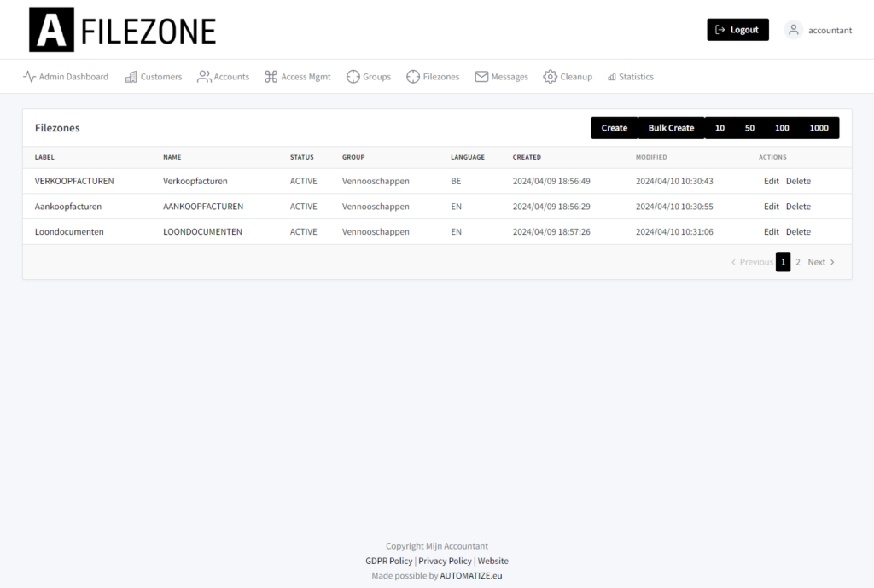Screen dimensions: 874x588
Task: Go to page 2 of filezones
Action: click(798, 262)
